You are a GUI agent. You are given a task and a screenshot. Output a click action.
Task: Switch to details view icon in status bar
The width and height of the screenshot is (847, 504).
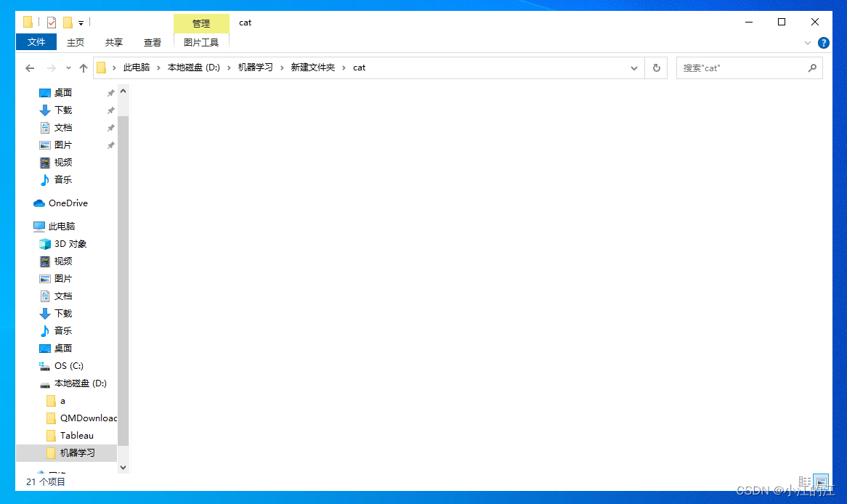805,481
